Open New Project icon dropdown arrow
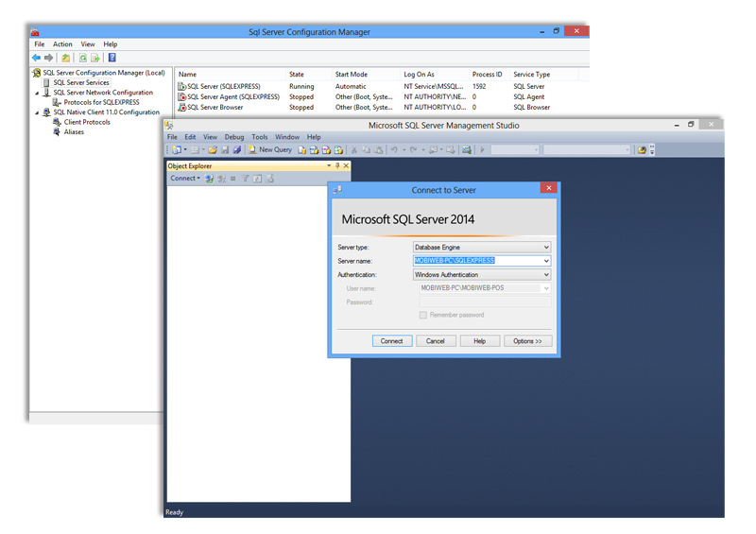Viewport: 756px width, 534px height. (x=185, y=150)
